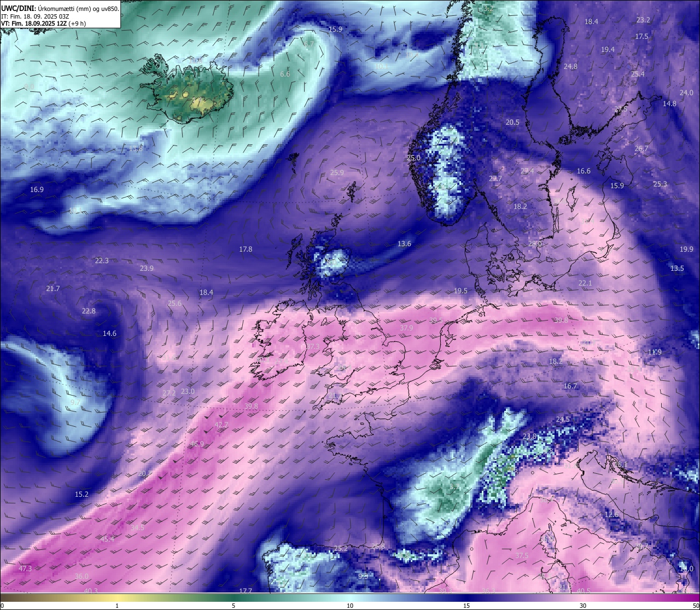The height and width of the screenshot is (610, 700).
Task: Click the map value "13.6"
Action: [404, 244]
